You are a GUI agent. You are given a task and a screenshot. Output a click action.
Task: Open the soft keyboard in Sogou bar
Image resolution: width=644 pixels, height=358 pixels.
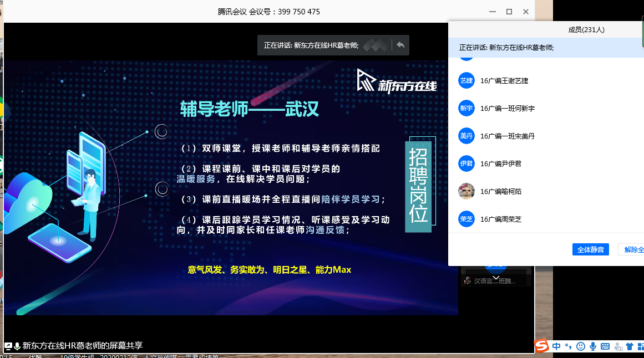click(605, 346)
